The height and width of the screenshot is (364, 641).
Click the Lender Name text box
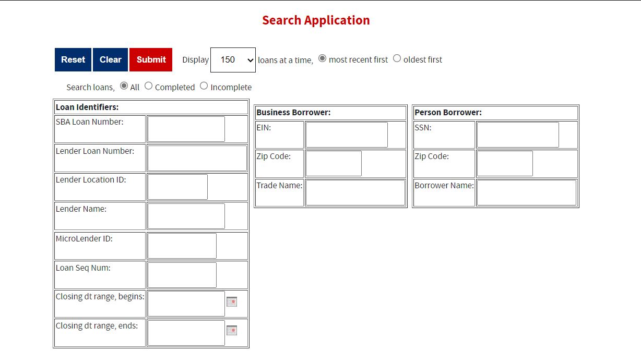tap(186, 216)
